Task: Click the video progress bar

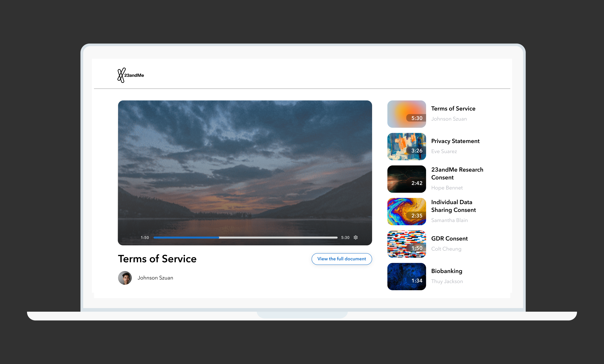Action: tap(245, 237)
